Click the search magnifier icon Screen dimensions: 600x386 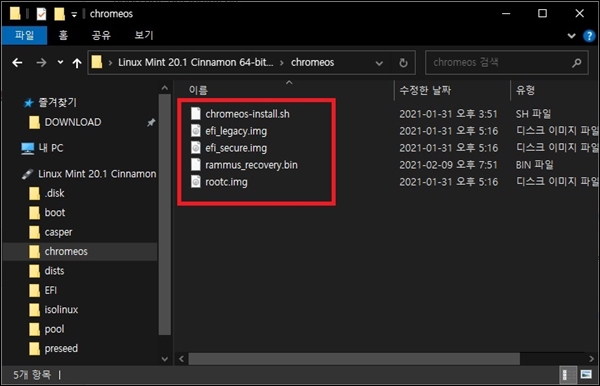pos(577,63)
